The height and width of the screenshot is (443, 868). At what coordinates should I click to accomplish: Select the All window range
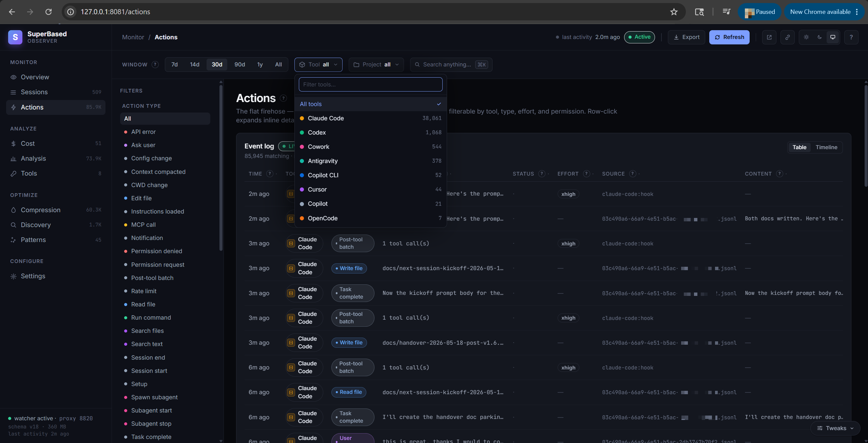coord(278,65)
